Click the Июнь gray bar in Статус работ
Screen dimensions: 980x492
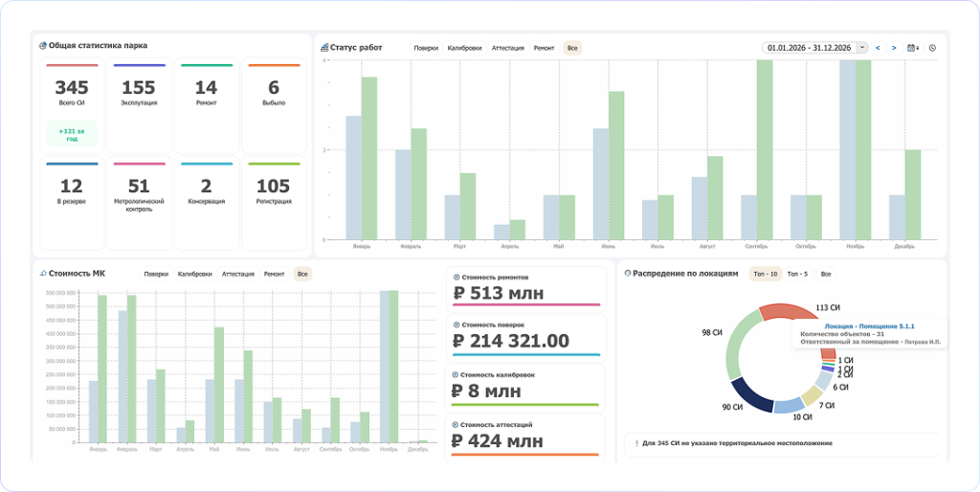pos(601,185)
